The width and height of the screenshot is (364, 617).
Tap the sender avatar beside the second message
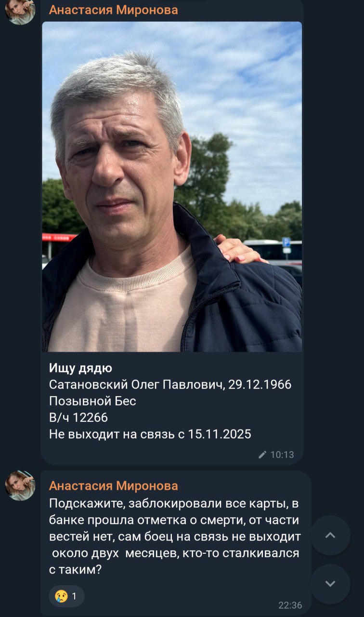coord(20,486)
